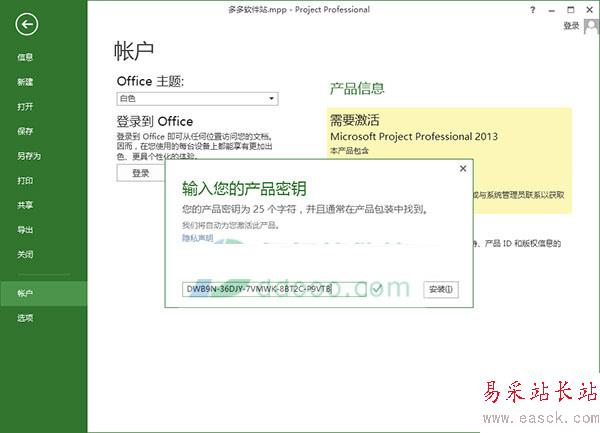The height and width of the screenshot is (433, 600).
Task: Choose 关闭 in the sidebar
Action: tap(25, 254)
